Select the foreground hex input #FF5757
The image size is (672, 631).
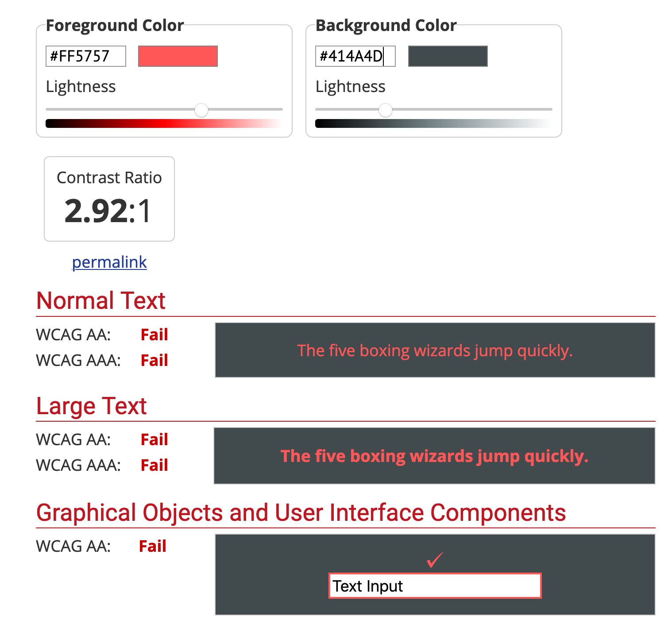[85, 56]
